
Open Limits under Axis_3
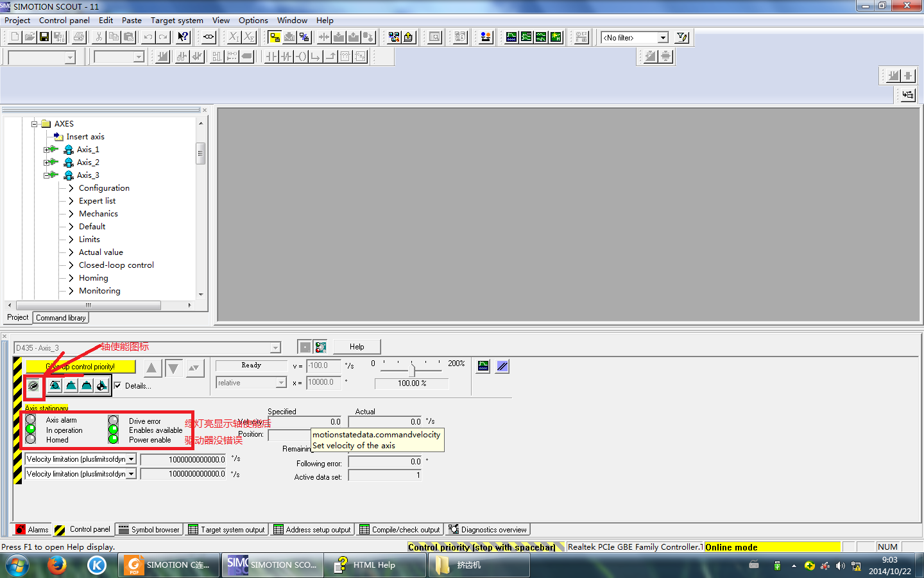point(89,240)
